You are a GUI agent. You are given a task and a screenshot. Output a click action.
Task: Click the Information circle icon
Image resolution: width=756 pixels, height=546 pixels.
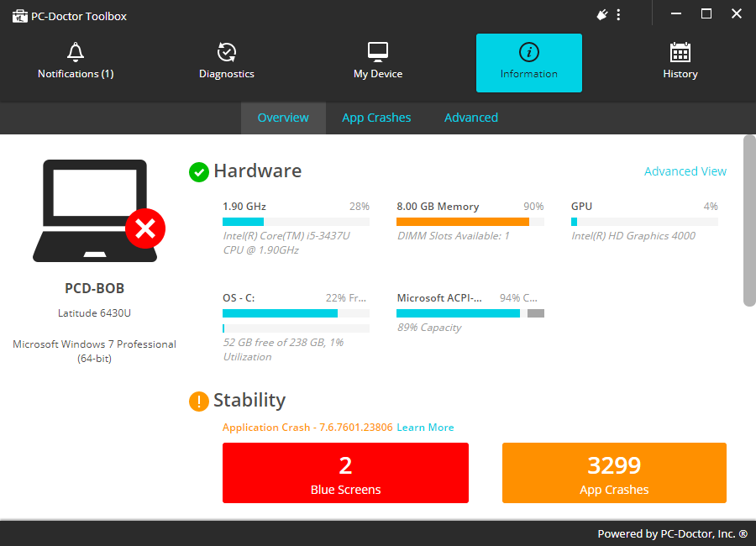[x=529, y=52]
